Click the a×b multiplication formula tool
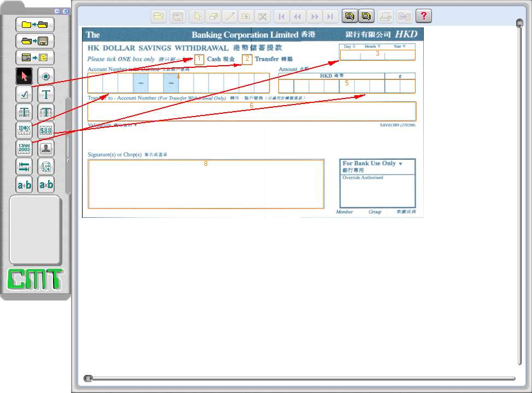Viewport: 532px width, 393px height. [x=46, y=184]
